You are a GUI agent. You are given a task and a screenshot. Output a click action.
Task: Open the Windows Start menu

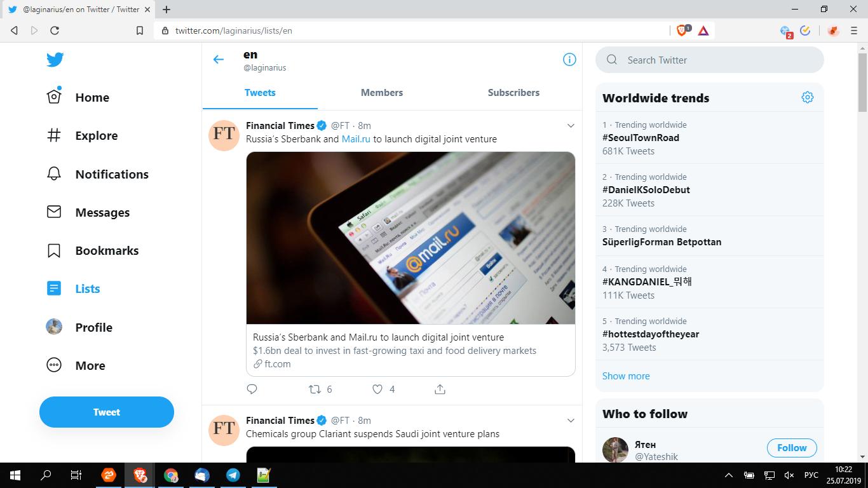pos(15,475)
